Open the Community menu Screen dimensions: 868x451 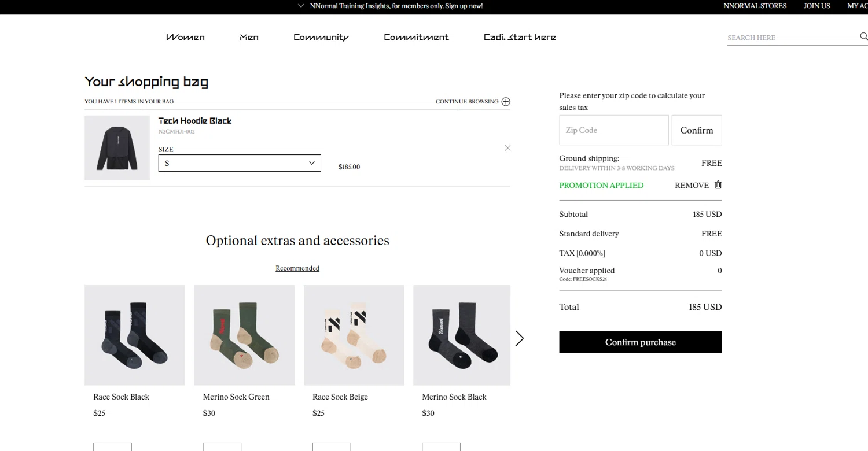(321, 37)
